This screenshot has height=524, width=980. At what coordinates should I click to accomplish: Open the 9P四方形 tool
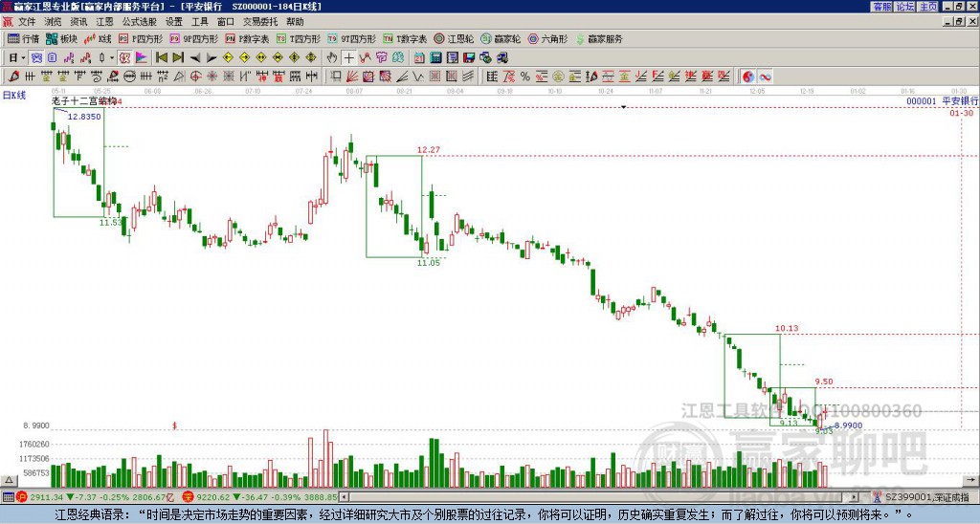[x=193, y=38]
